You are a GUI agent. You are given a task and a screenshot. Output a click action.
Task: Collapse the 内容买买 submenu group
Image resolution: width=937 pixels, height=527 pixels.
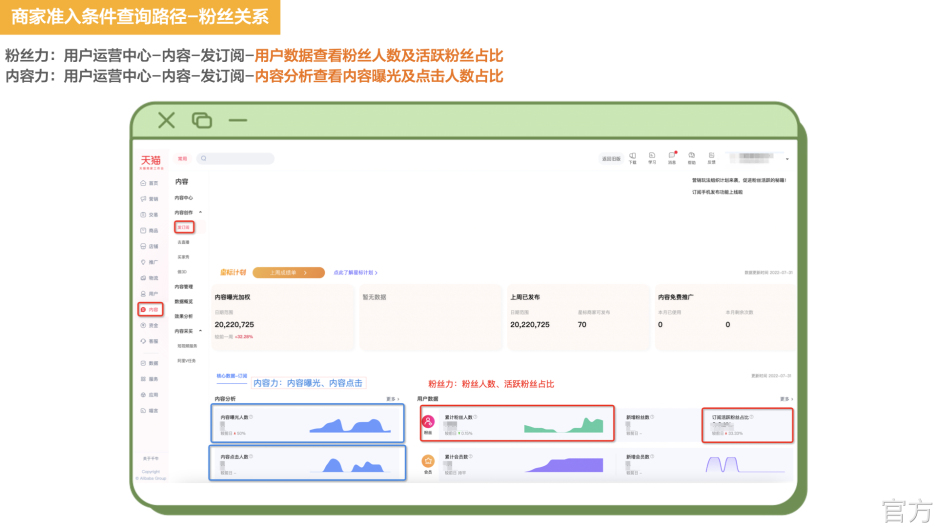(x=200, y=330)
